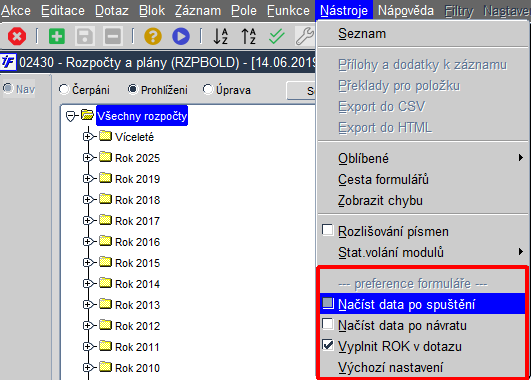Toggle Načíst data po spuštění checkbox
Viewport: 531px width, 380px height.
[327, 303]
